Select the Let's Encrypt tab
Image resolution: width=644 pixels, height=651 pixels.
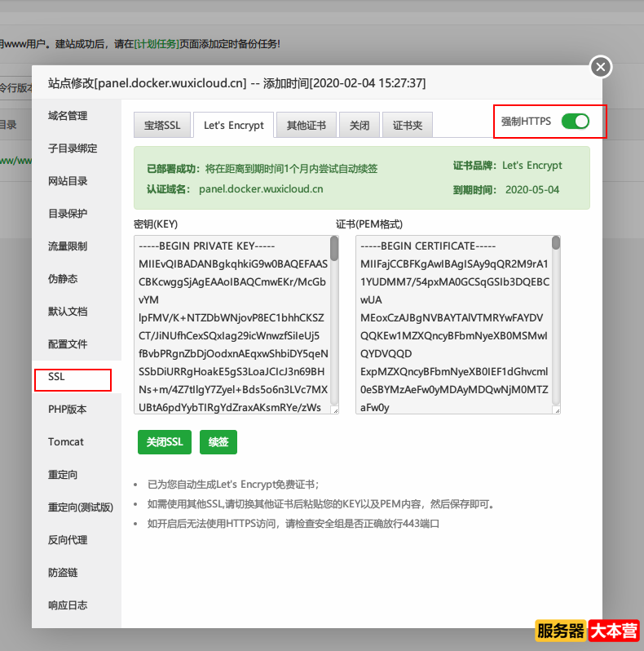click(234, 125)
